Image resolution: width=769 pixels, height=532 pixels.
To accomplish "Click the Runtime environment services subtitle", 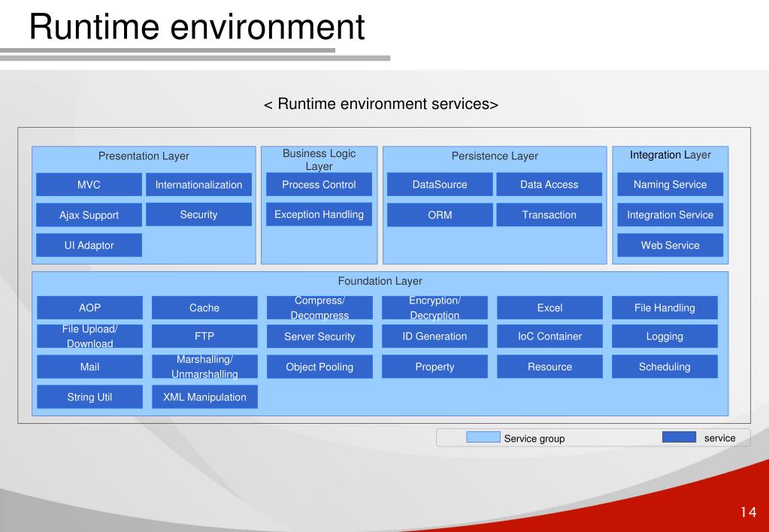I will click(381, 104).
